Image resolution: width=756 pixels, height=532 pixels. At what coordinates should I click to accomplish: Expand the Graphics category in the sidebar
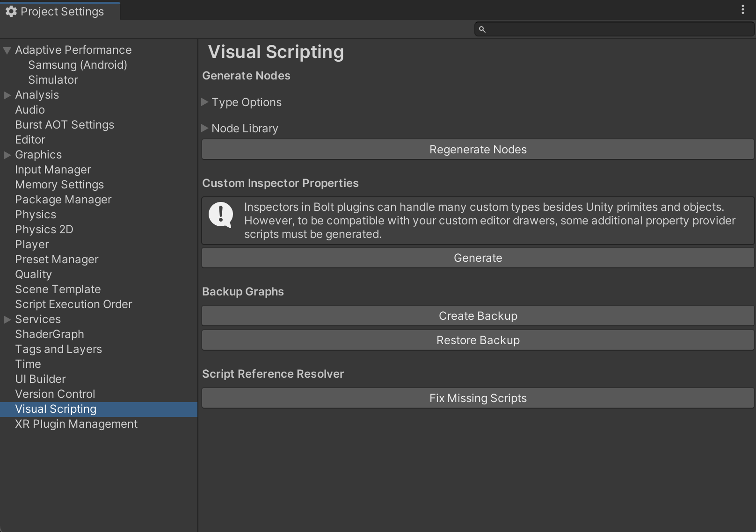pos(7,155)
